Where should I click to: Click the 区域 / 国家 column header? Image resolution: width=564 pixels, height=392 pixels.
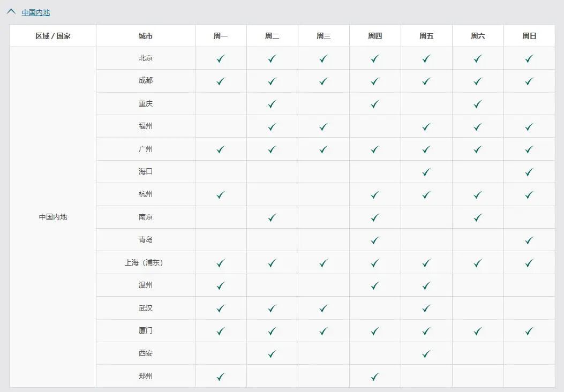pyautogui.click(x=53, y=36)
